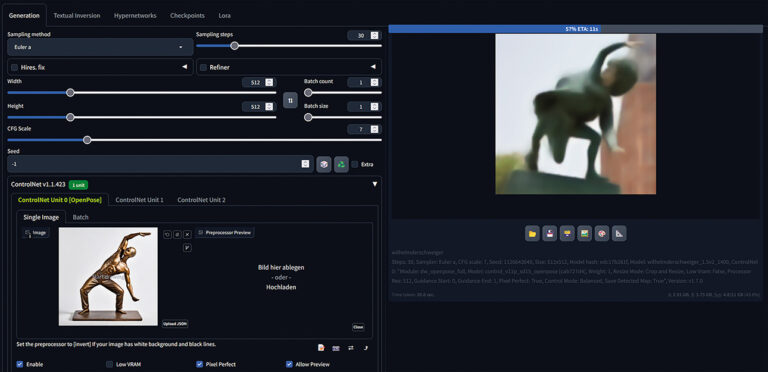Click the CFG Scale value stepper
768x372 pixels.
tap(375, 129)
